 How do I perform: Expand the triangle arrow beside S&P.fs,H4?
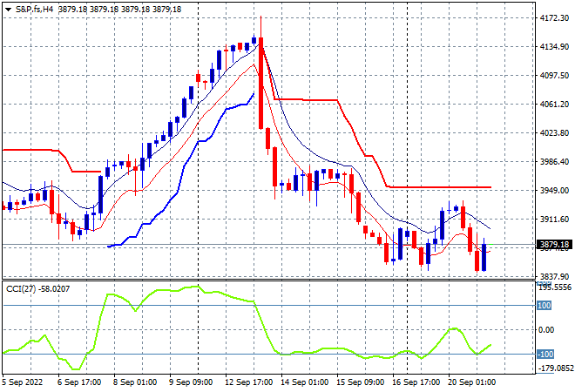(x=9, y=10)
